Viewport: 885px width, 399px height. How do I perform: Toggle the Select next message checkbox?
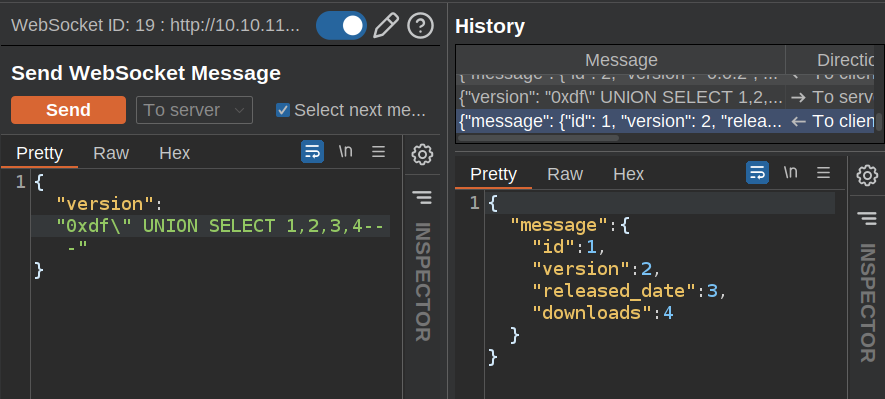tap(283, 110)
